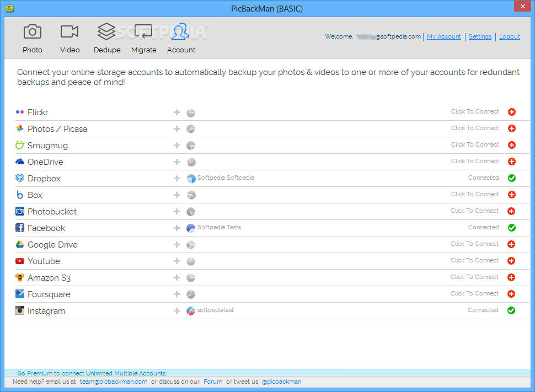Image resolution: width=535 pixels, height=392 pixels.
Task: Click the Instagram account avatar
Action: [x=191, y=311]
